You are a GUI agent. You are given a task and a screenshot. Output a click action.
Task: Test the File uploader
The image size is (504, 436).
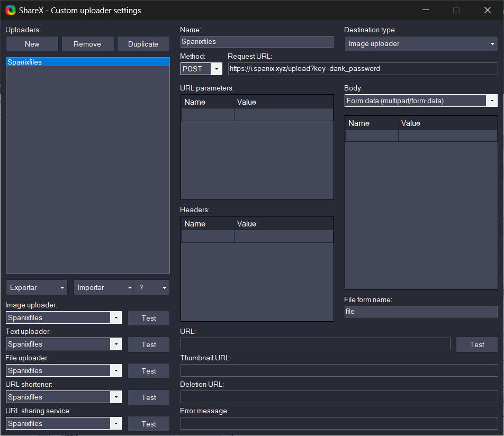pyautogui.click(x=149, y=371)
